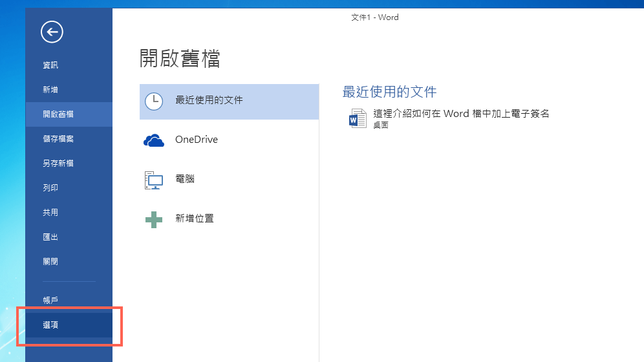Select 最近使用的文件 location label
The height and width of the screenshot is (362, 644).
[209, 100]
